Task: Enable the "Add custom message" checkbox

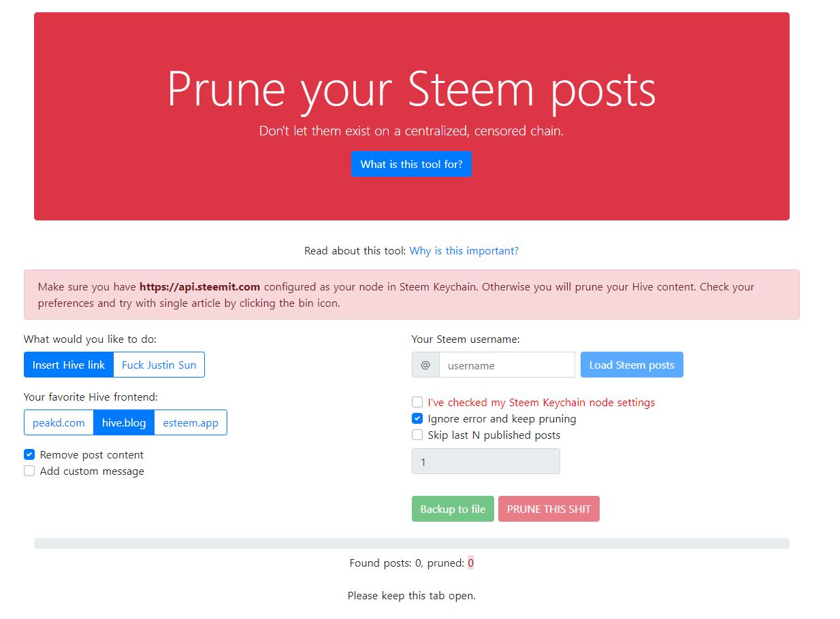Action: click(29, 471)
